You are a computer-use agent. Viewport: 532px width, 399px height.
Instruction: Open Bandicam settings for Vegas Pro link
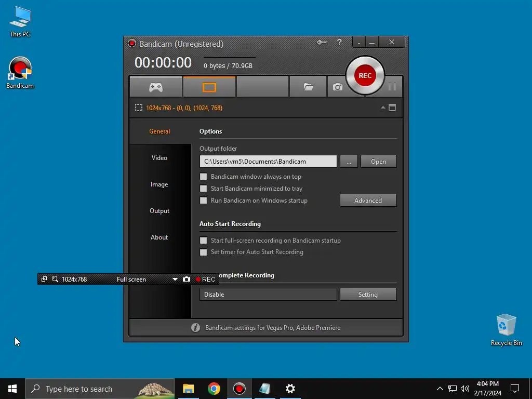click(273, 328)
